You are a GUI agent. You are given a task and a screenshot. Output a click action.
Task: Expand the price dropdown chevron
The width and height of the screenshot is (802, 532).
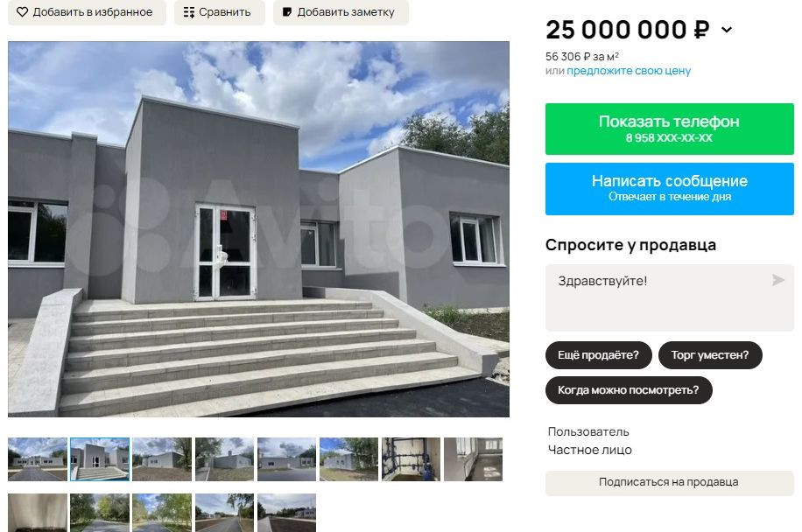click(727, 30)
